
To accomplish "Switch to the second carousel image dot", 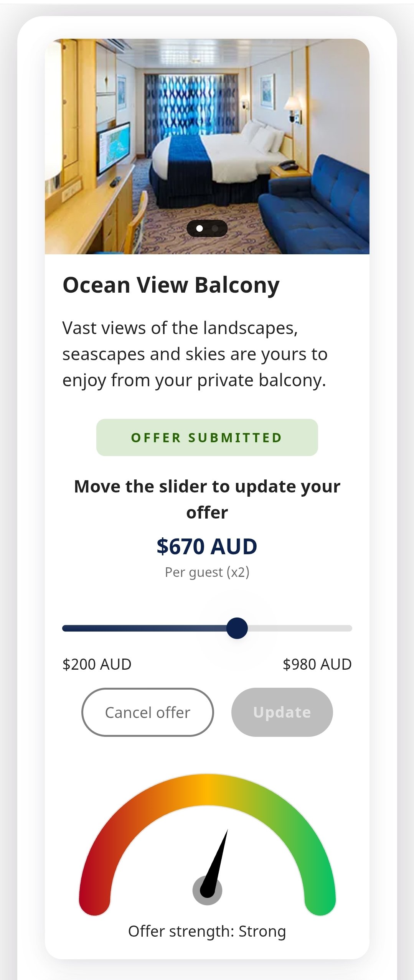I will [x=215, y=229].
